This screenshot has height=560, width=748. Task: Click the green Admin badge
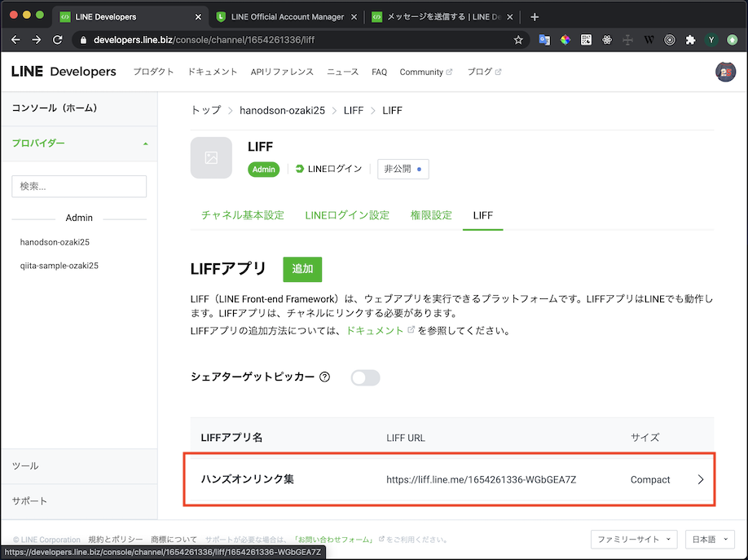pyautogui.click(x=264, y=170)
